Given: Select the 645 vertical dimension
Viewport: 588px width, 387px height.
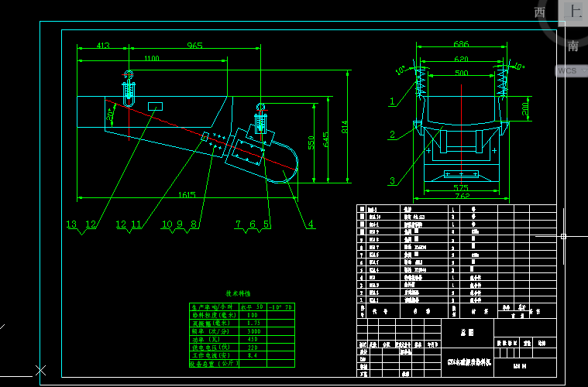Looking at the screenshot, I should [325, 139].
